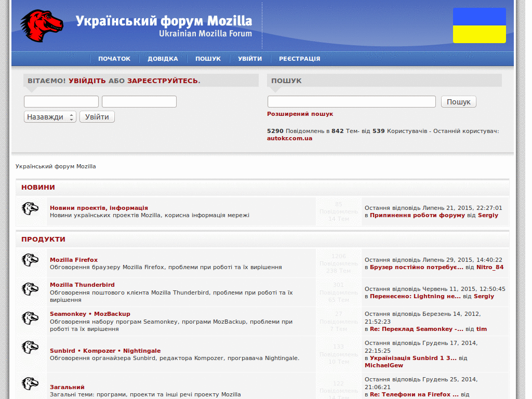Image resolution: width=532 pixels, height=399 pixels.
Task: Open tim user profile
Action: point(482,329)
